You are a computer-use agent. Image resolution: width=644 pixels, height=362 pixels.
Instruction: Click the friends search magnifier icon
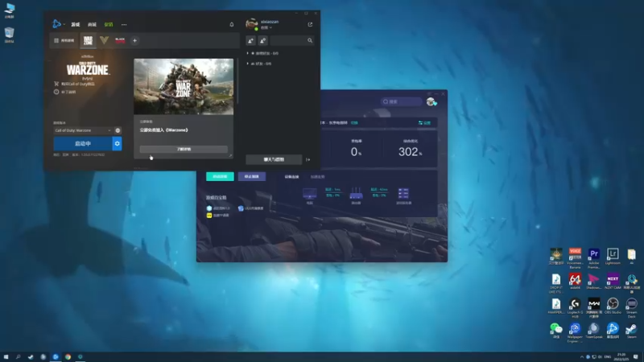pyautogui.click(x=310, y=40)
